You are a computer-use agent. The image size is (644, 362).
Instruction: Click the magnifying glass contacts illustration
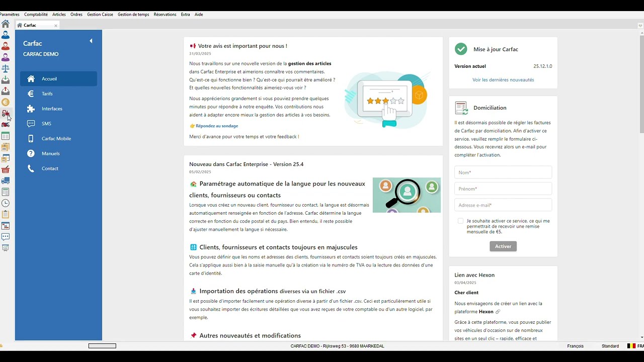(x=407, y=195)
